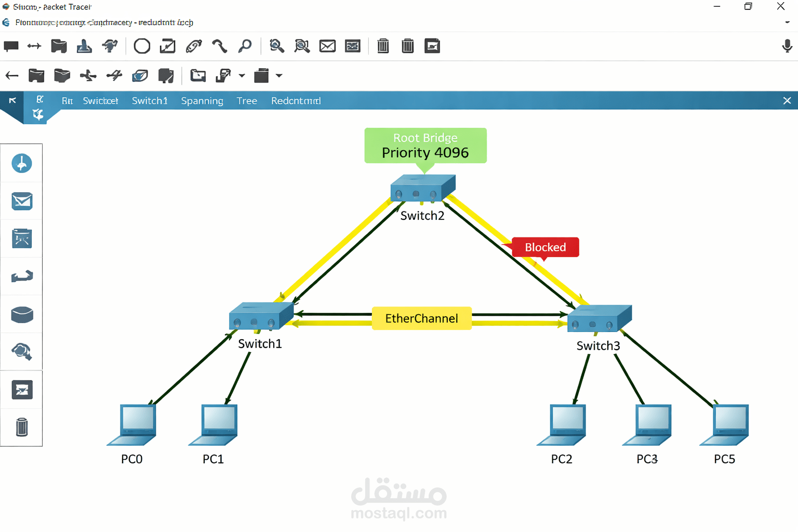Viewport: 798px width, 532px height.
Task: Select the Place Note tool
Action: coord(11,46)
